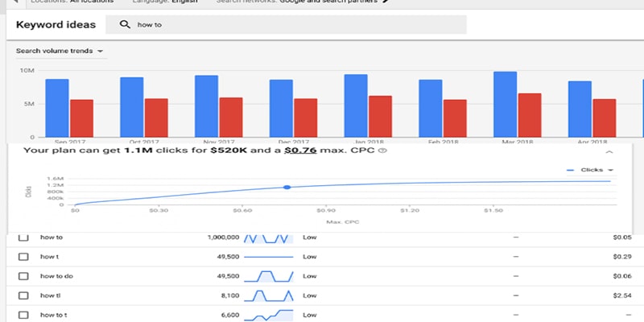Screen dimensions: 644x322
Task: Tick the checkbox for 'how to do'
Action: 23,276
